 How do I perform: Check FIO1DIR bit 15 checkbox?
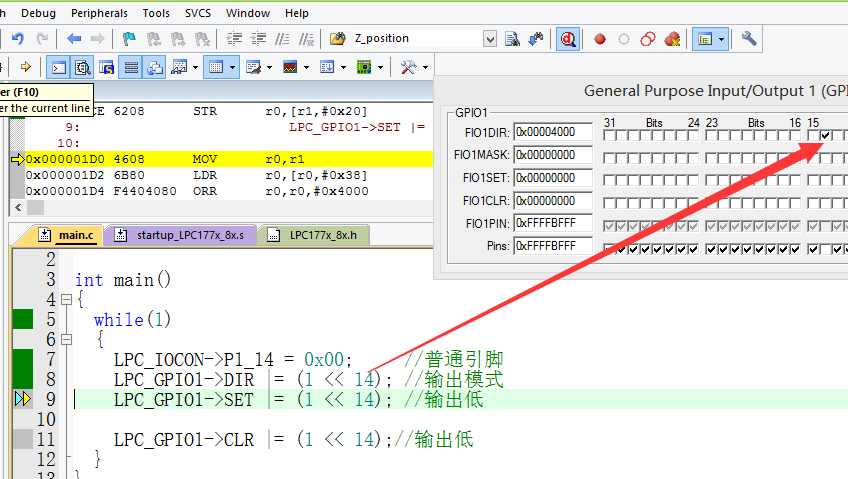pos(813,135)
